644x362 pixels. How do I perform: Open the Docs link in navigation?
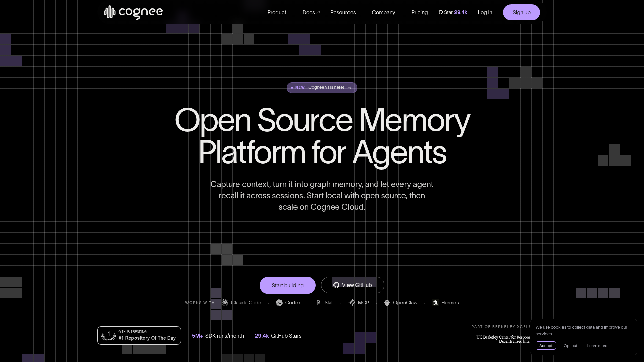click(311, 12)
